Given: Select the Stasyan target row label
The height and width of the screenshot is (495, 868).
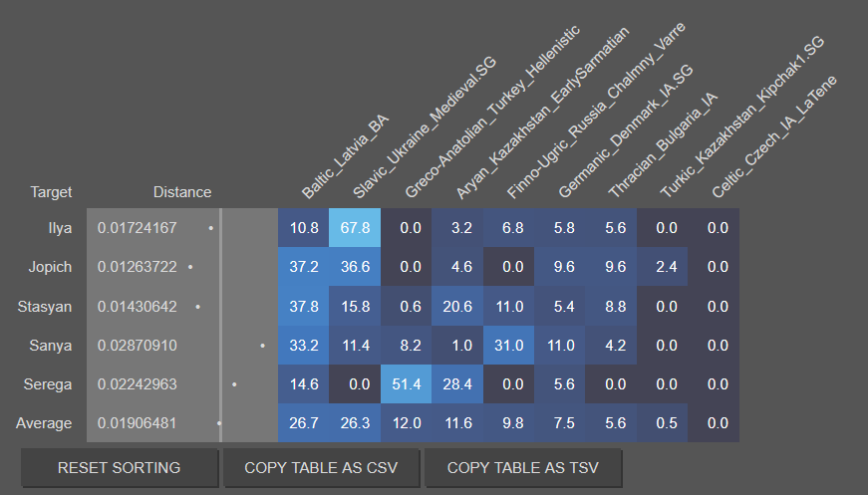Looking at the screenshot, I should coord(45,307).
